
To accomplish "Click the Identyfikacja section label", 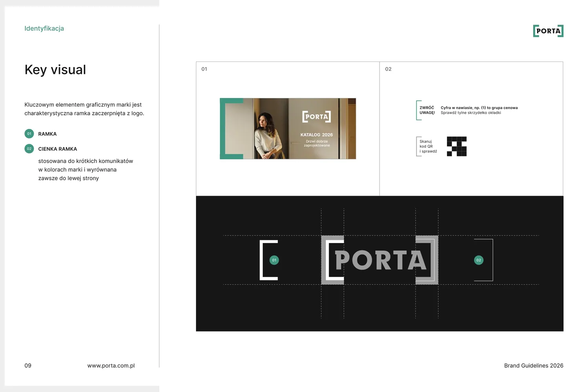I will click(44, 28).
